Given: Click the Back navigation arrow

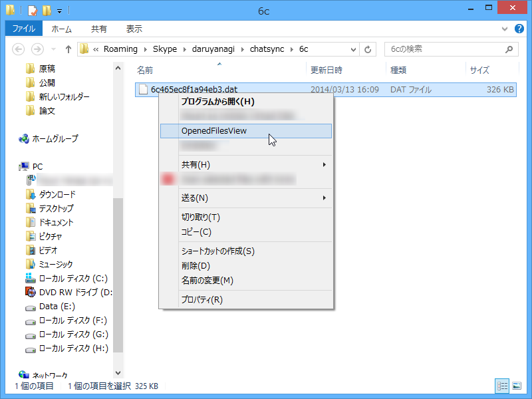Looking at the screenshot, I should tap(19, 49).
